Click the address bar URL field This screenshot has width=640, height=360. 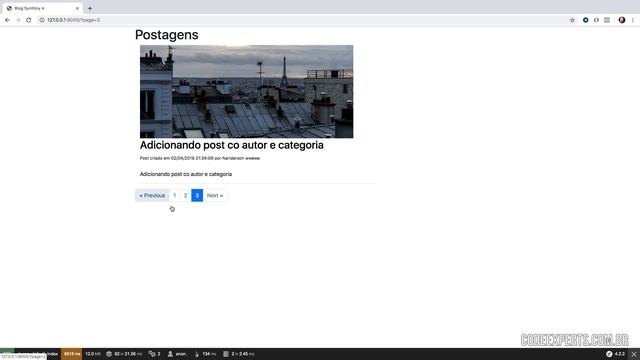(302, 20)
